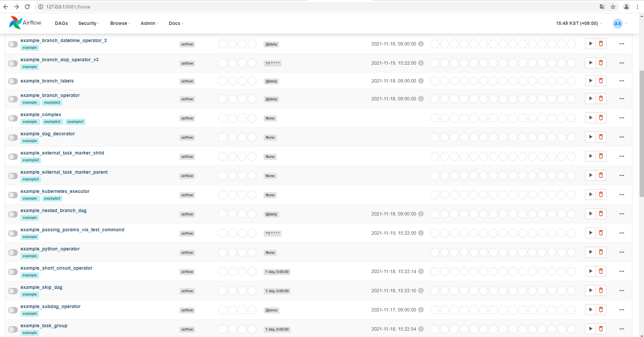The height and width of the screenshot is (337, 644).
Task: Unpause example_branch_dop_operator_v3 toggle
Action: coord(13,63)
